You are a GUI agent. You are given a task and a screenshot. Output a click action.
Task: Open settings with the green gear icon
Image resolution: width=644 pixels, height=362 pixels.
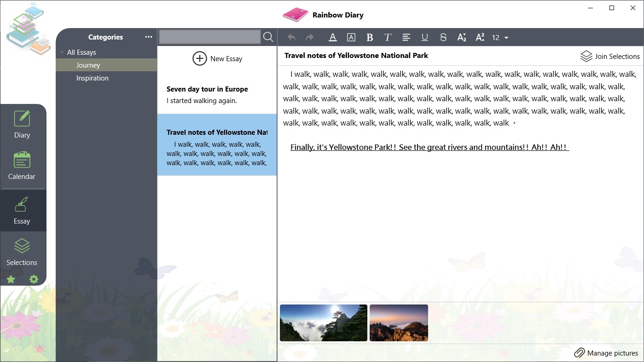point(33,279)
